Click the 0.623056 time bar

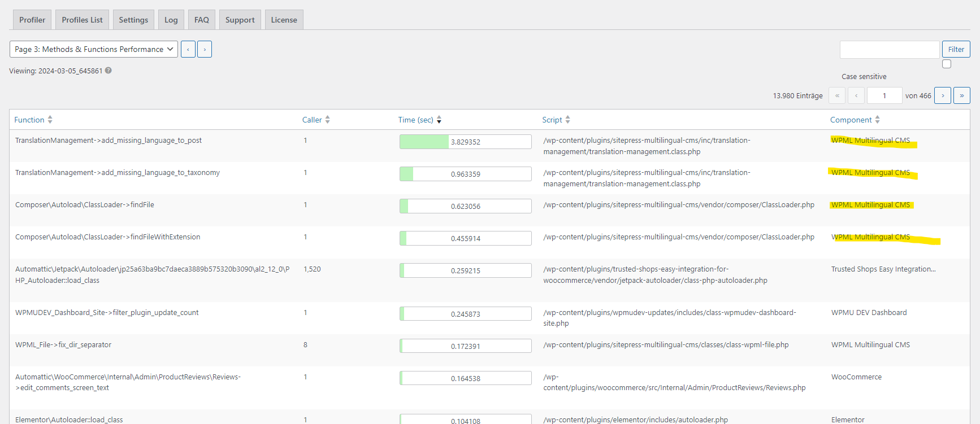coord(466,206)
